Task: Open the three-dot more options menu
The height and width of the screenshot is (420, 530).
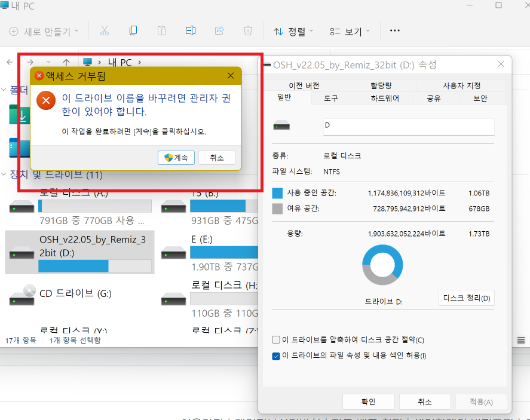Action: coord(394,30)
